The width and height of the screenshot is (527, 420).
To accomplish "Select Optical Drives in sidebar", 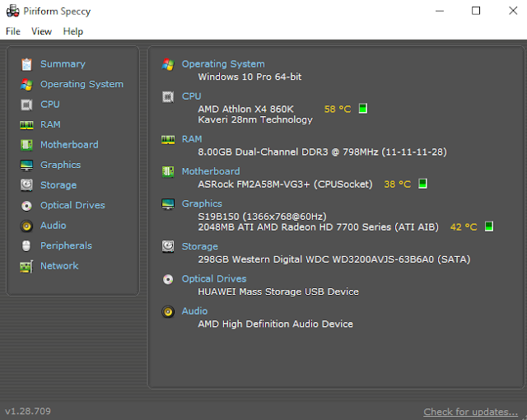I will click(x=72, y=205).
